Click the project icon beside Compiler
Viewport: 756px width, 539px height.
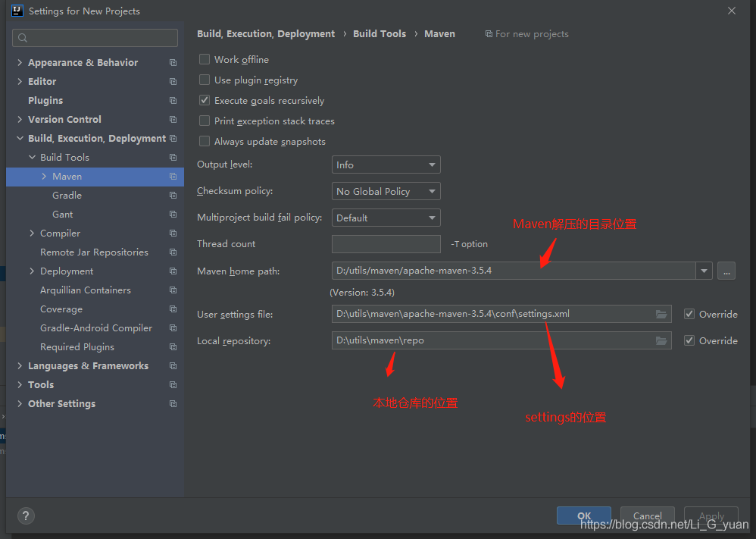173,233
